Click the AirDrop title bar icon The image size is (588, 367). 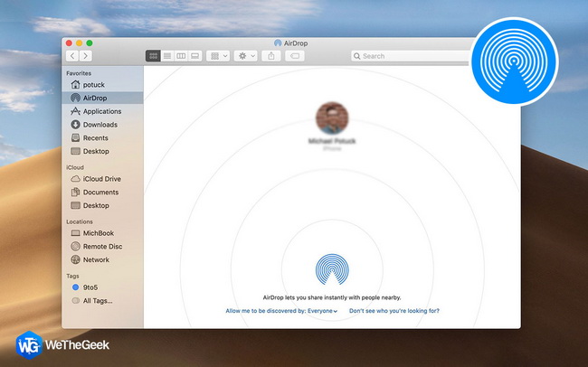coord(278,43)
